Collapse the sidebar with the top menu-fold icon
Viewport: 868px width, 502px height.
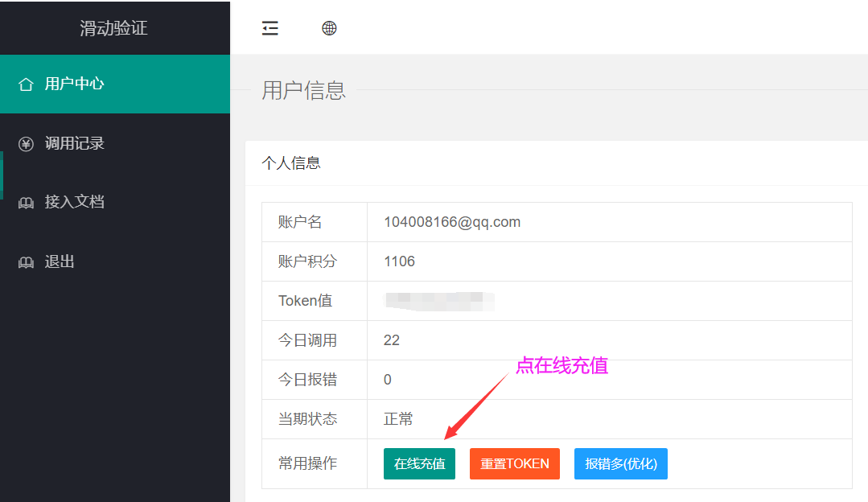pyautogui.click(x=270, y=28)
